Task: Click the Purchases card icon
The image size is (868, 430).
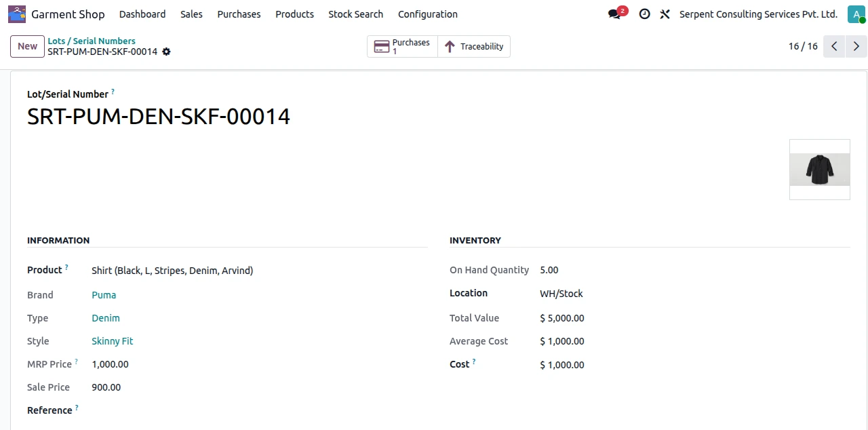Action: (x=382, y=47)
